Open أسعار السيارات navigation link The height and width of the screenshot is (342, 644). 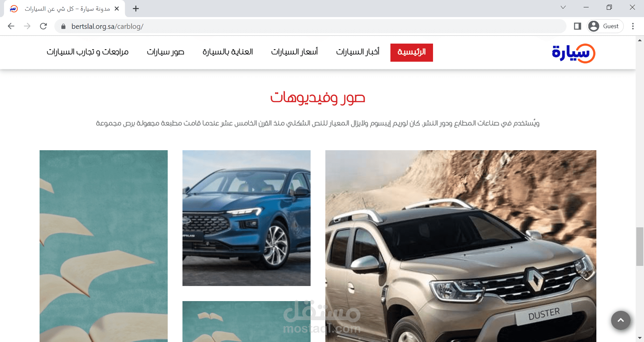(x=294, y=52)
